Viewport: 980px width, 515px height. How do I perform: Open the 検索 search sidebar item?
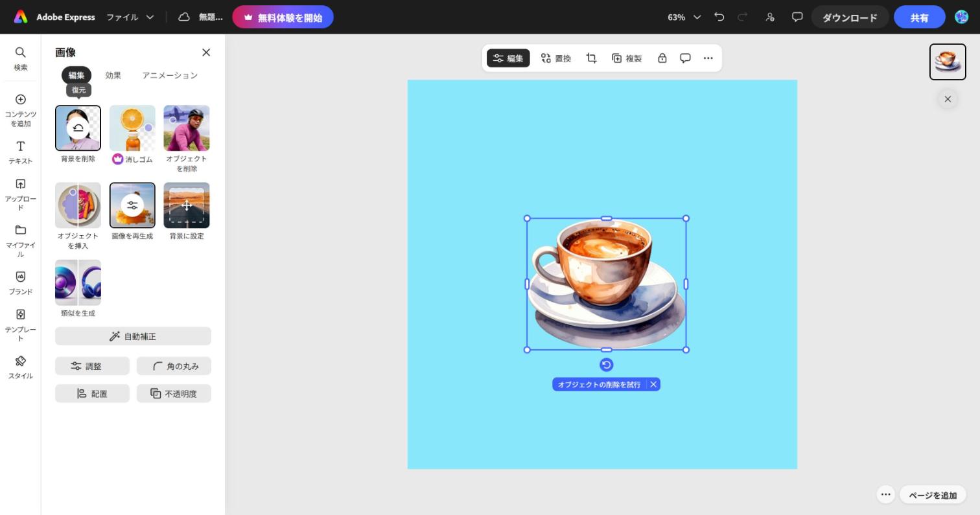pyautogui.click(x=20, y=58)
